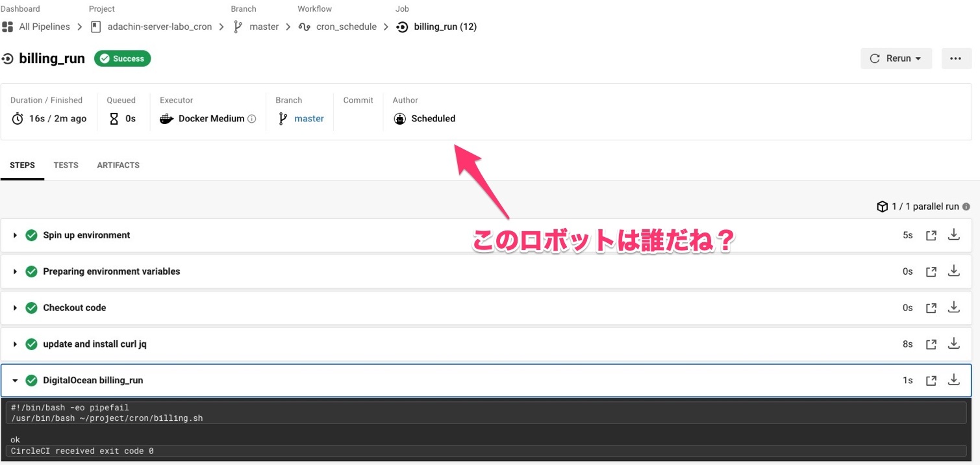Switch to the ARTIFACTS tab

pyautogui.click(x=118, y=165)
